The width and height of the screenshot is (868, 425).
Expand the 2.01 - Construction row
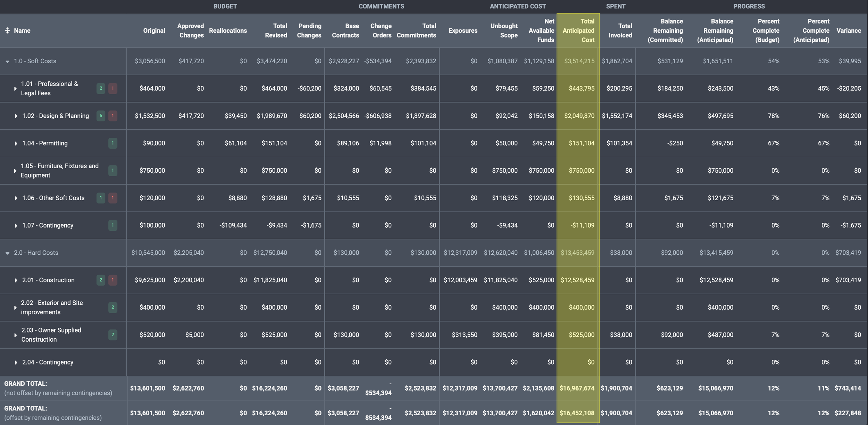coord(16,280)
